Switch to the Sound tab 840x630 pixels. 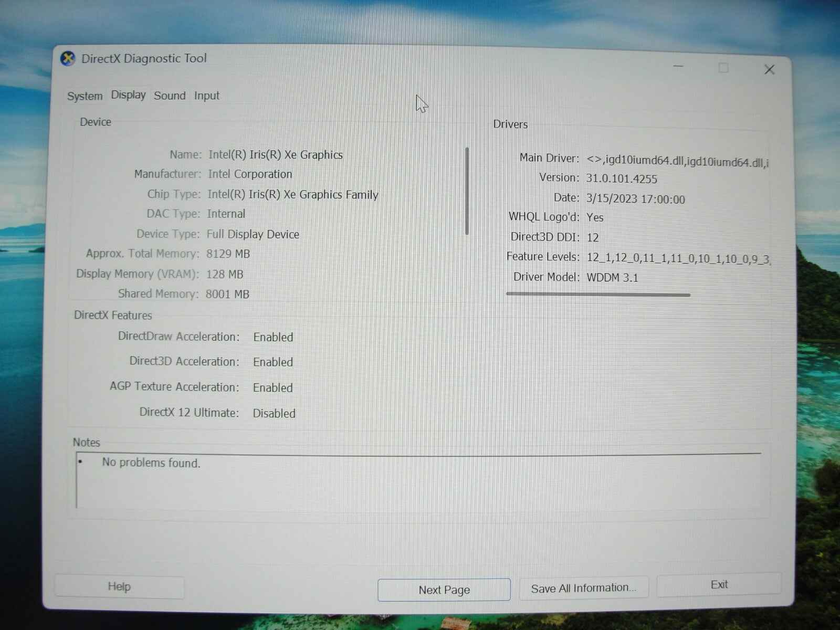169,96
